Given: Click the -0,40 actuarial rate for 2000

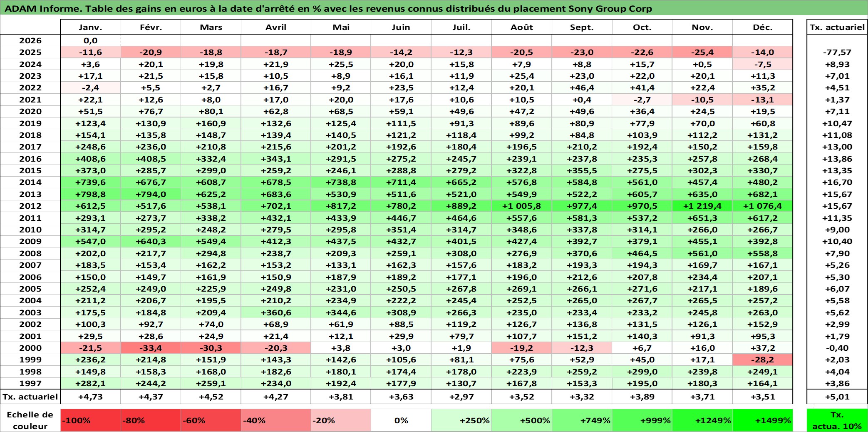Looking at the screenshot, I should point(837,348).
